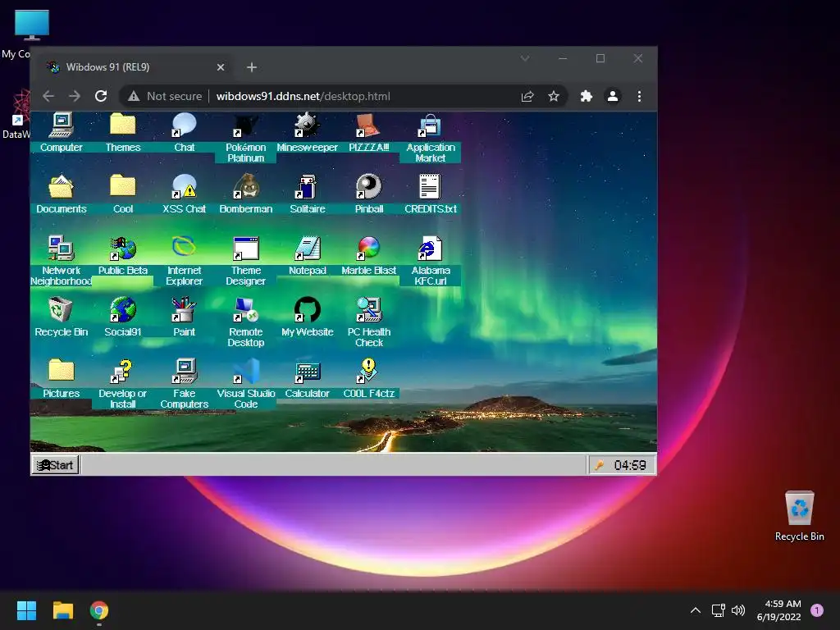Viewport: 840px width, 630px height.
Task: Open tab search chevron in title bar
Action: 525,58
